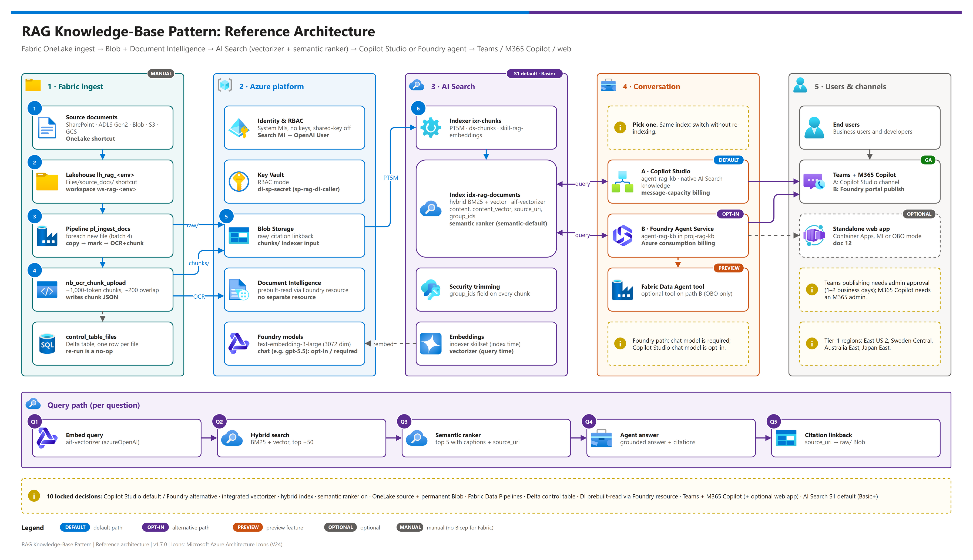Click the Q5 step marker
Screen dimensions: 973x560
click(774, 421)
